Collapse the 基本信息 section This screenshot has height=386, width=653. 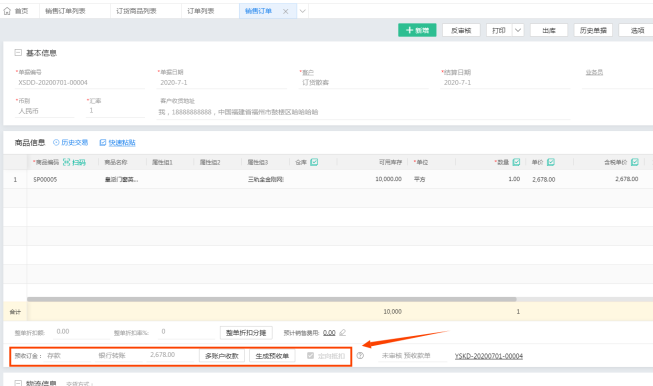coord(18,53)
